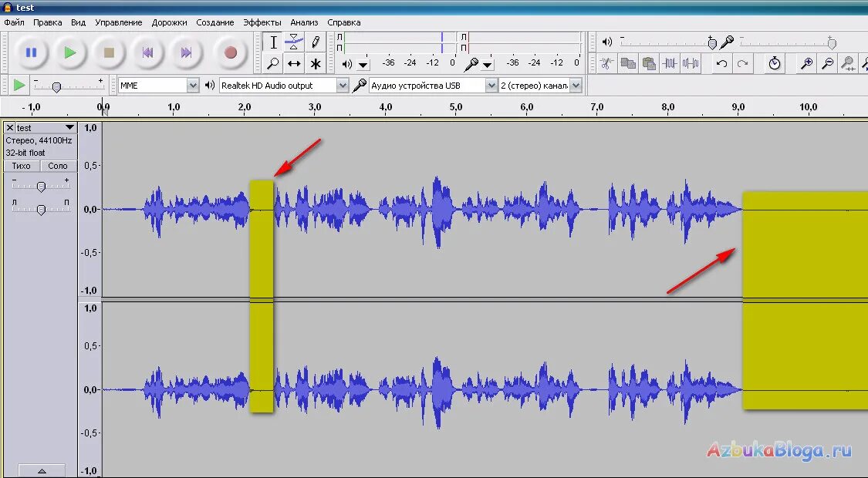Viewport: 868px width, 478px height.
Task: Select the Zoom (magnifier) tool
Action: [273, 64]
